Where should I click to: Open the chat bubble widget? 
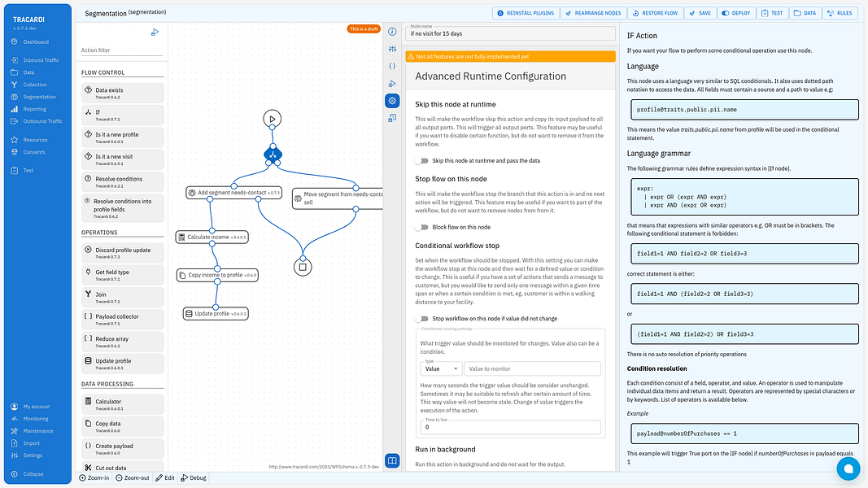(x=848, y=468)
